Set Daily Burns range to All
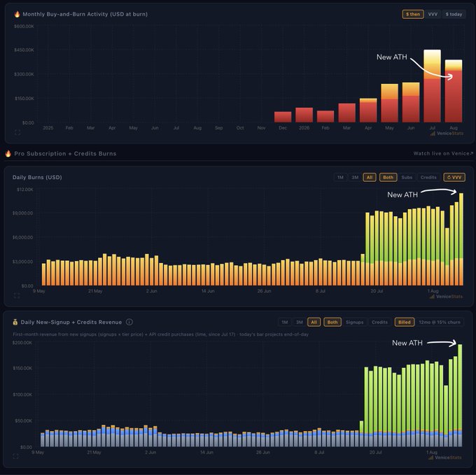 [x=370, y=178]
